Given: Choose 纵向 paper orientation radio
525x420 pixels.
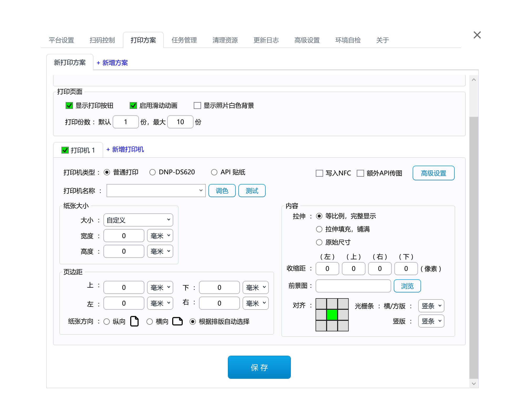Looking at the screenshot, I should tap(107, 322).
